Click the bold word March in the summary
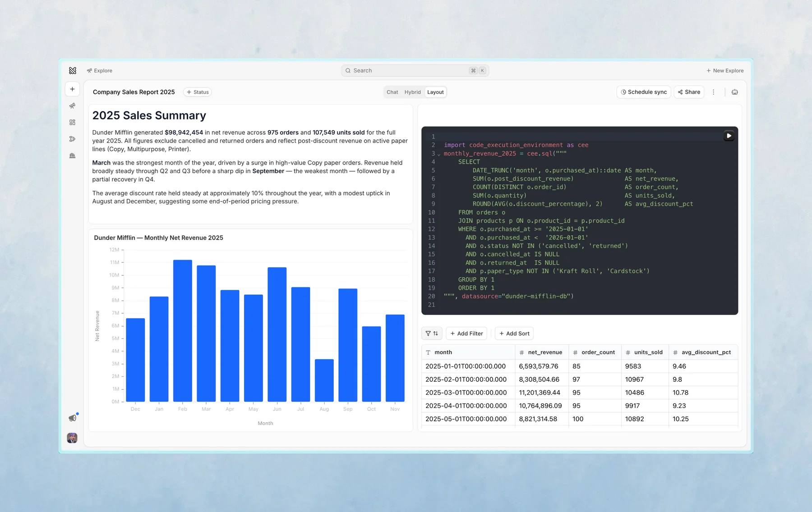 (101, 163)
